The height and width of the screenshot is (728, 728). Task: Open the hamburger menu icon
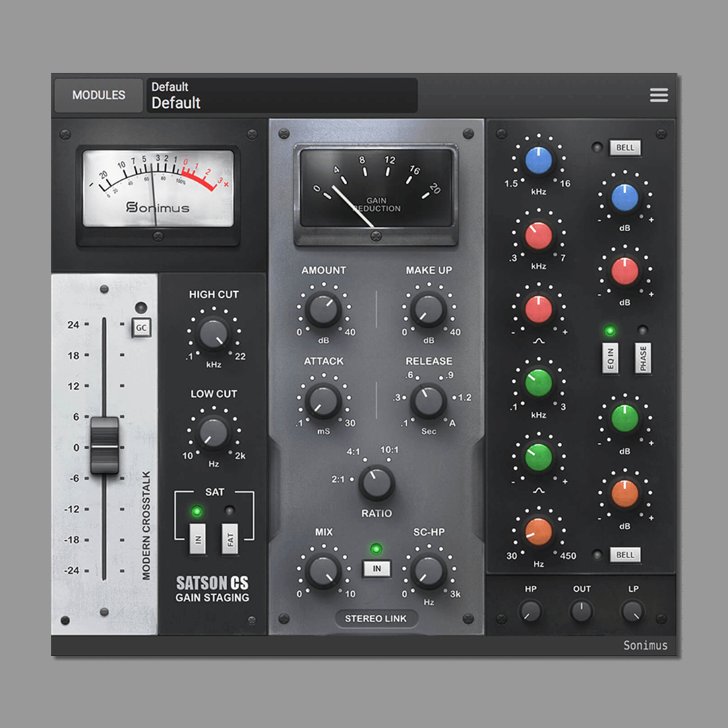click(659, 95)
